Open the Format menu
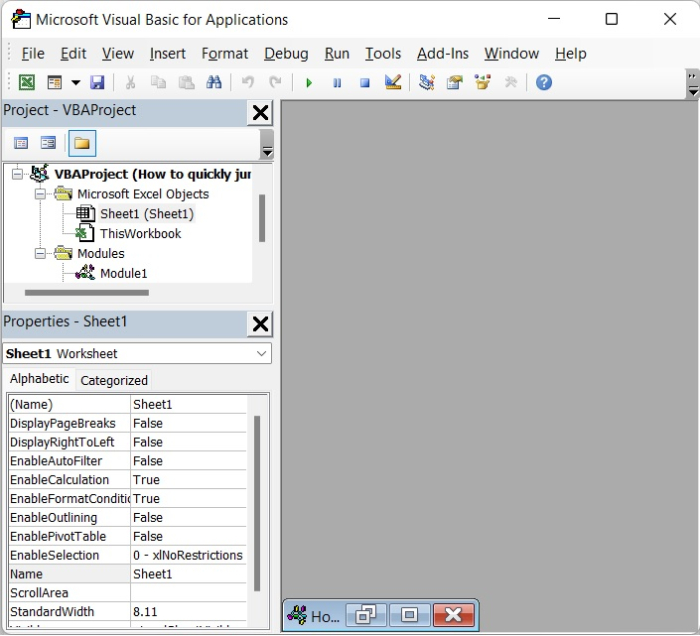Image resolution: width=700 pixels, height=636 pixels. pyautogui.click(x=225, y=54)
